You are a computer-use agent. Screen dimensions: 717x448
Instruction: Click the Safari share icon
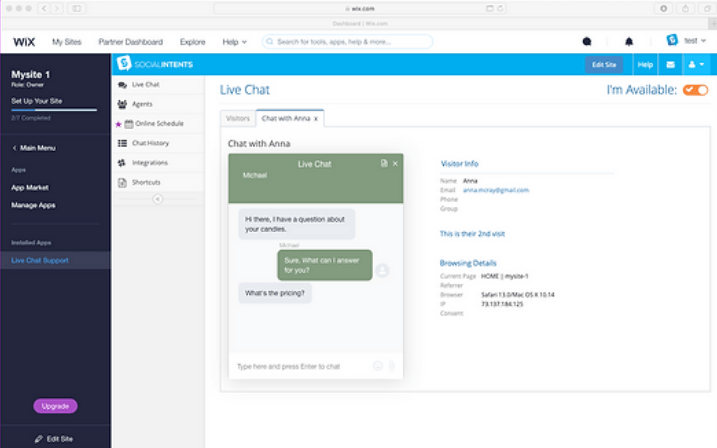click(685, 8)
